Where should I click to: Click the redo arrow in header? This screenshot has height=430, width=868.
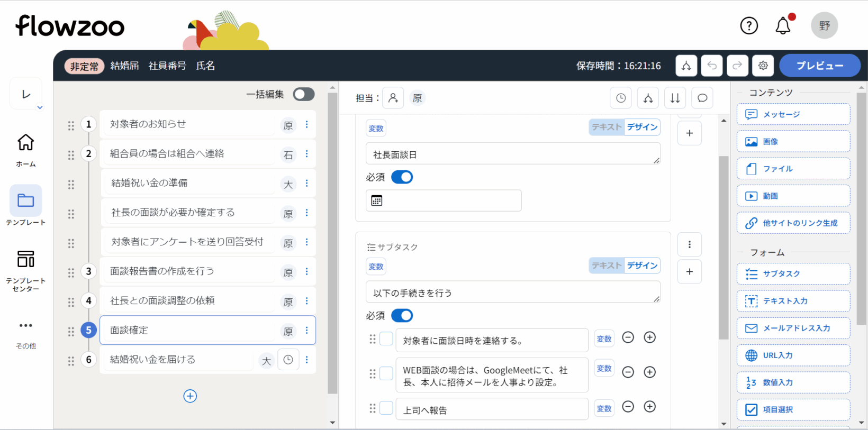(737, 66)
